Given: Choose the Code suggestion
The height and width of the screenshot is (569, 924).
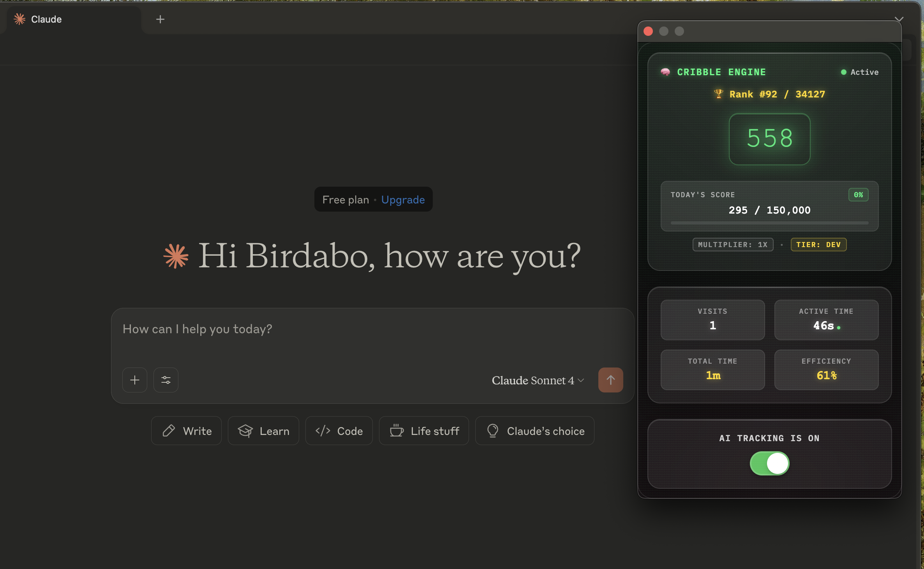Looking at the screenshot, I should pyautogui.click(x=339, y=431).
